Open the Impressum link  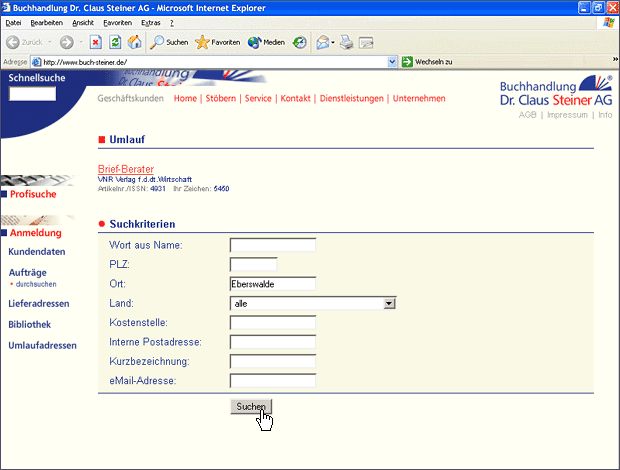click(567, 115)
